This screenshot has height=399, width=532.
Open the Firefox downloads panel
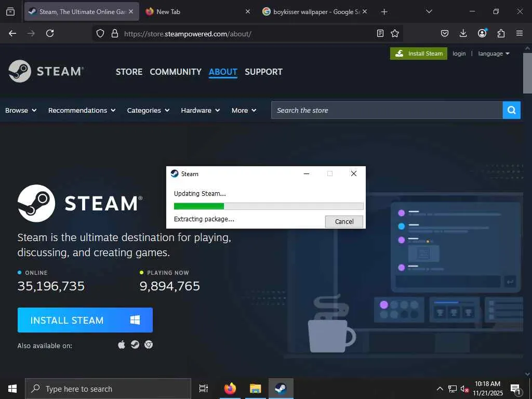click(x=463, y=33)
